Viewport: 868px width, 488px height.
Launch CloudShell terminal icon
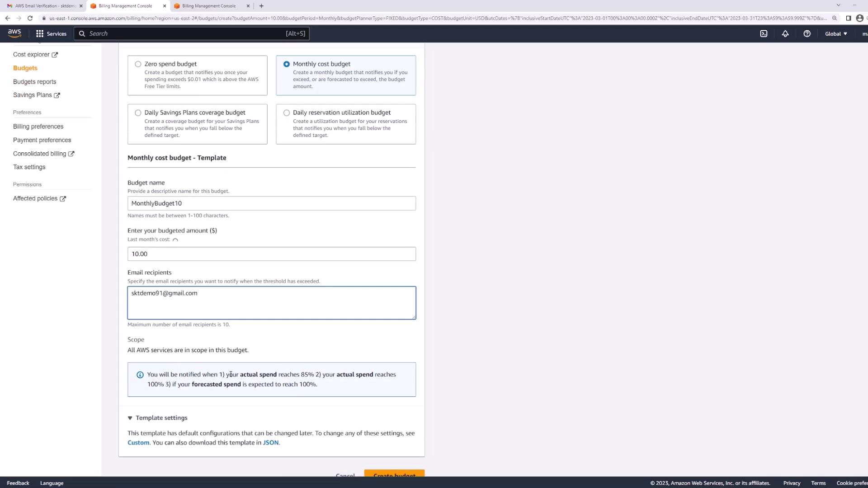[764, 33]
